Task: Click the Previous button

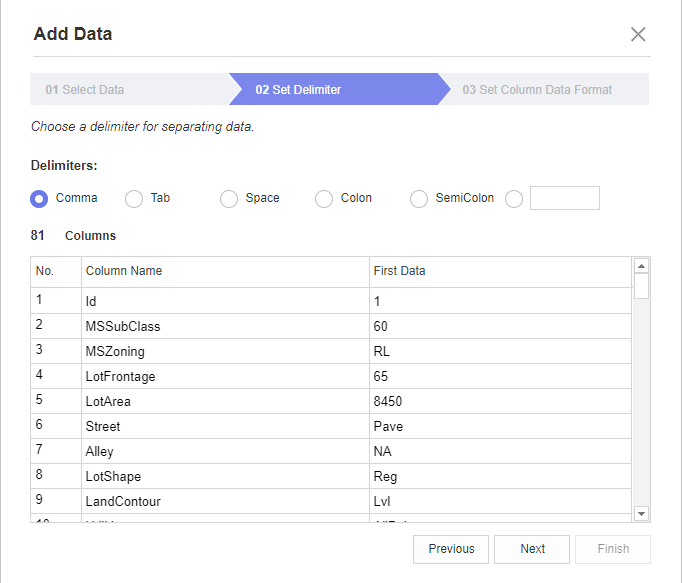Action: tap(451, 549)
